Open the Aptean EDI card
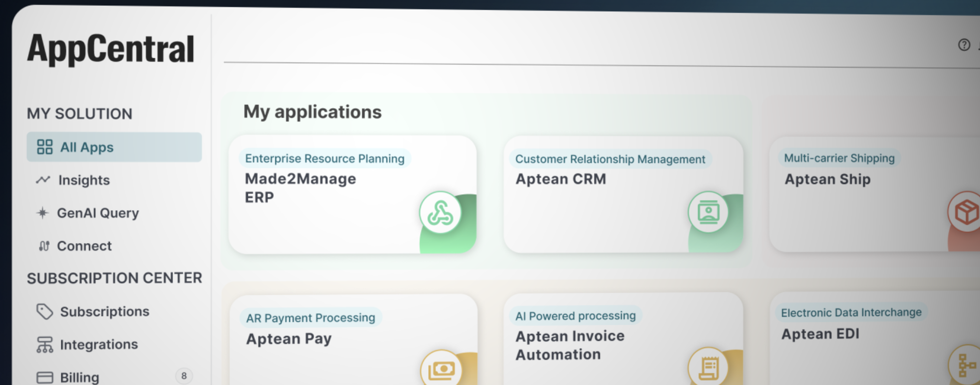The image size is (980, 385). (x=875, y=338)
